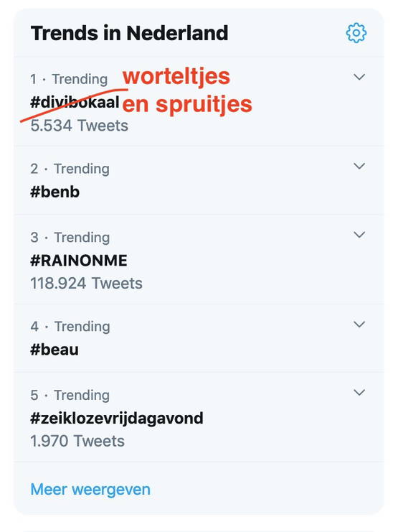The height and width of the screenshot is (532, 398).
Task: Expand the #RAINONME trend options arrow
Action: point(359,235)
